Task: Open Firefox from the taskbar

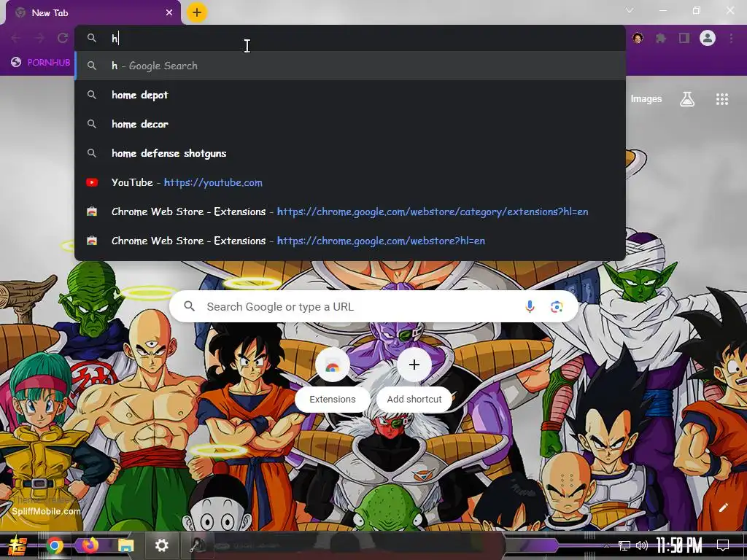Action: pyautogui.click(x=90, y=545)
